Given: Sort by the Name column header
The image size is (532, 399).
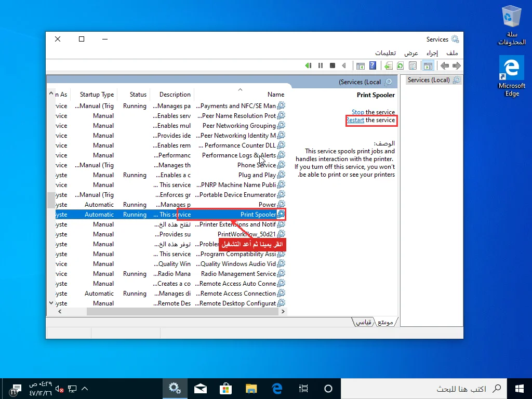Looking at the screenshot, I should pyautogui.click(x=240, y=95).
